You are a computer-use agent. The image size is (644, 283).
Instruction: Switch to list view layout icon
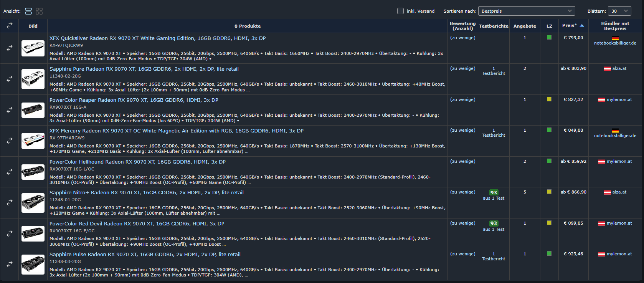pos(28,11)
